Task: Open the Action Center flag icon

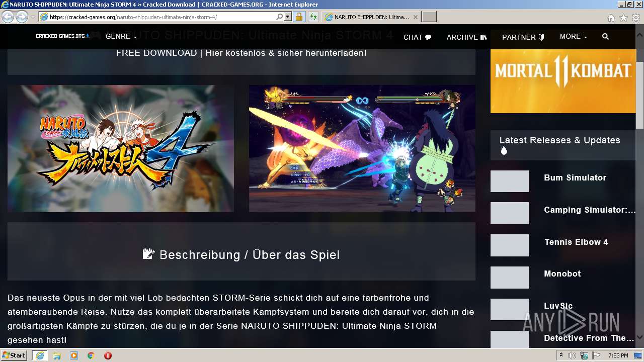Action: click(x=596, y=355)
